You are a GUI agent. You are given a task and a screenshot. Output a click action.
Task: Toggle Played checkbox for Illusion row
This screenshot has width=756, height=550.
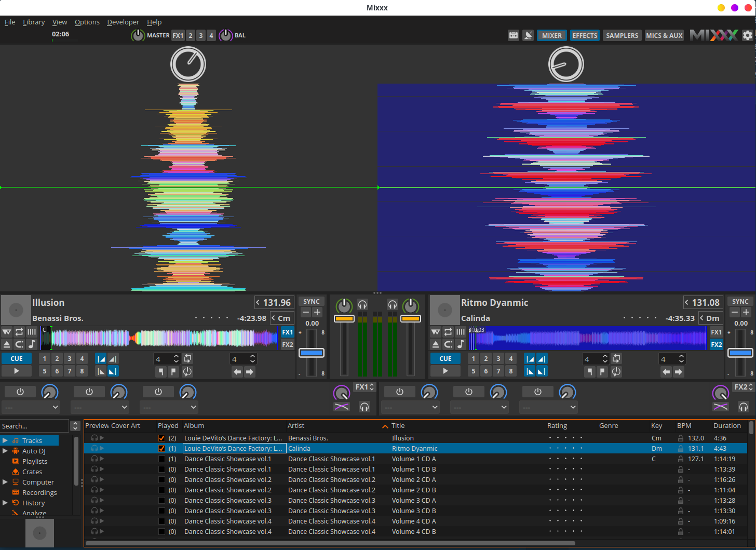click(161, 438)
